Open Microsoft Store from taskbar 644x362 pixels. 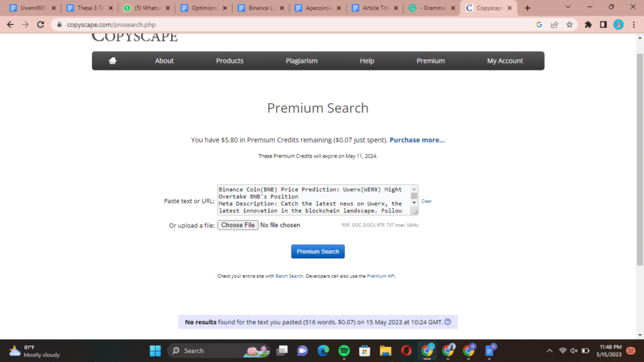(365, 351)
